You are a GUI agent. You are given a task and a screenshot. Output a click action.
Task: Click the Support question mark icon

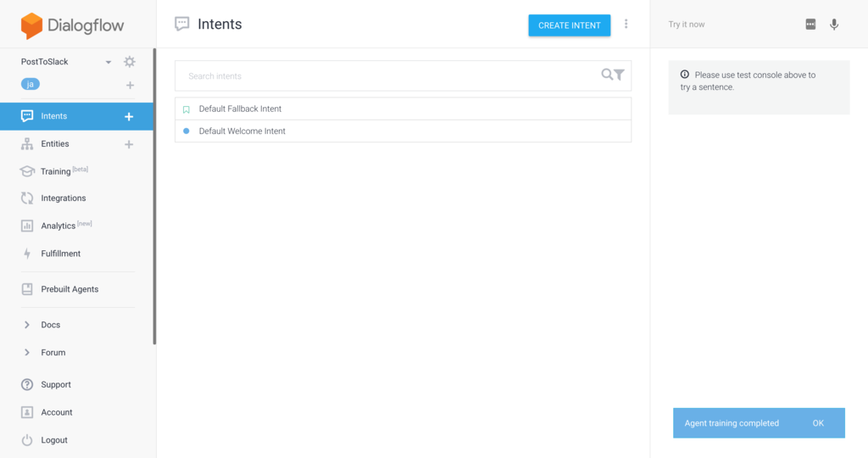tap(26, 384)
